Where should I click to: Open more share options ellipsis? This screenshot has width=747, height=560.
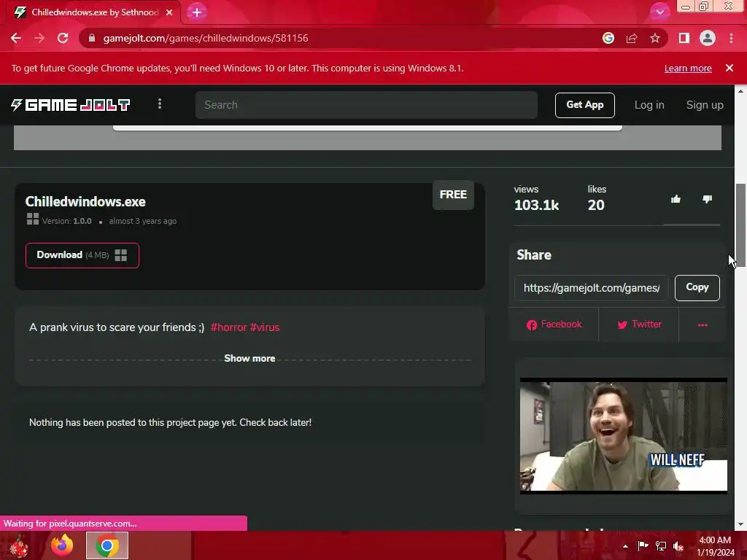click(x=703, y=324)
